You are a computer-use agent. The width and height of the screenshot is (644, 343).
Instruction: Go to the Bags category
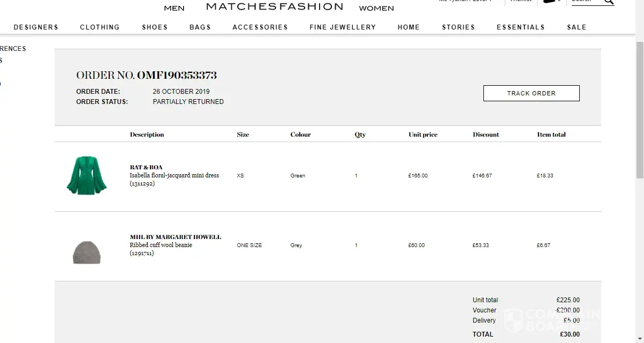(x=200, y=27)
